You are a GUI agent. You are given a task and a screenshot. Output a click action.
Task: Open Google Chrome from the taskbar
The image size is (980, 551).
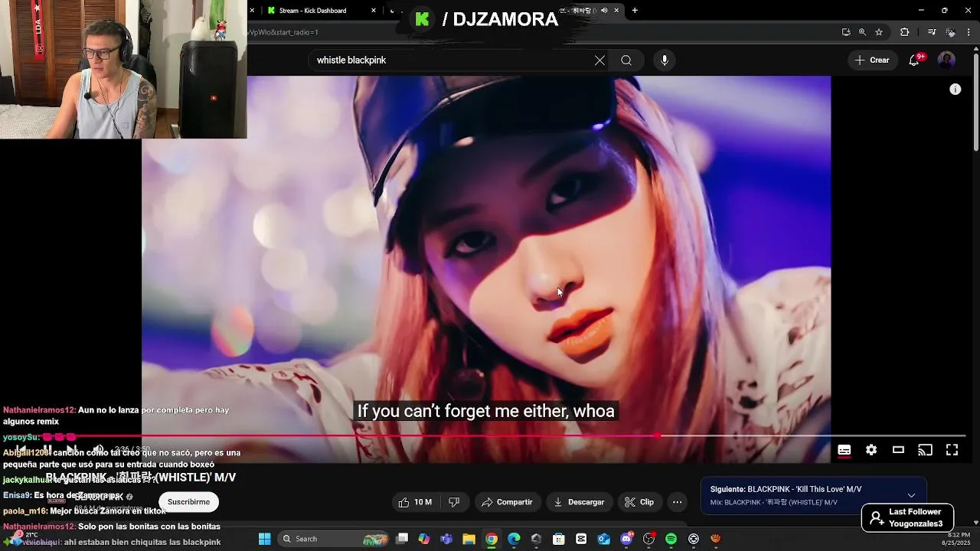click(492, 539)
